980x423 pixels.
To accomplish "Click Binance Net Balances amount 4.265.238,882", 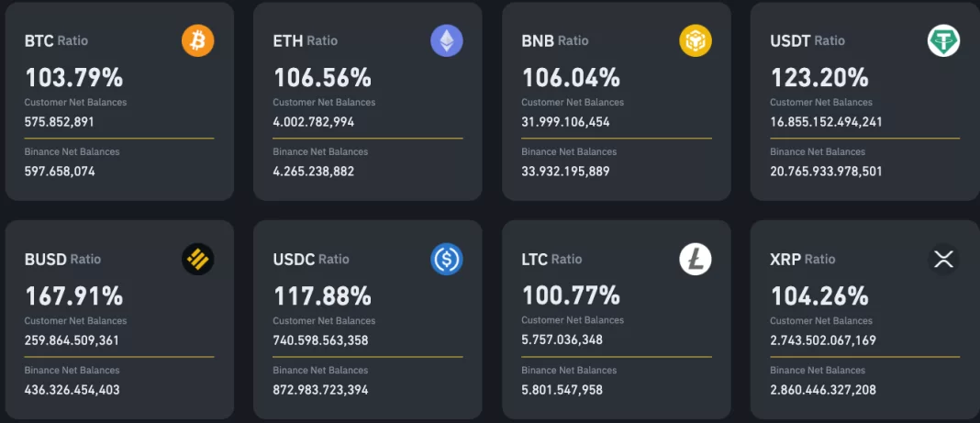I will click(314, 171).
